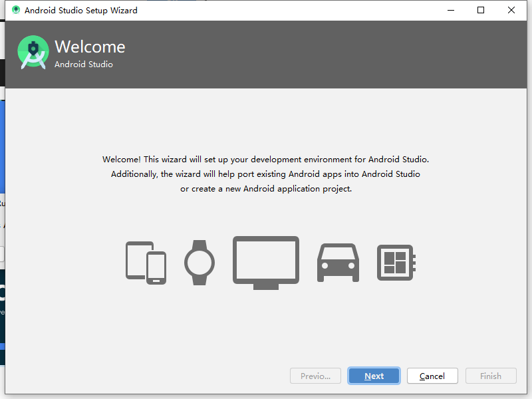Click the grayed-out Previous button
The width and height of the screenshot is (532, 399).
click(315, 376)
